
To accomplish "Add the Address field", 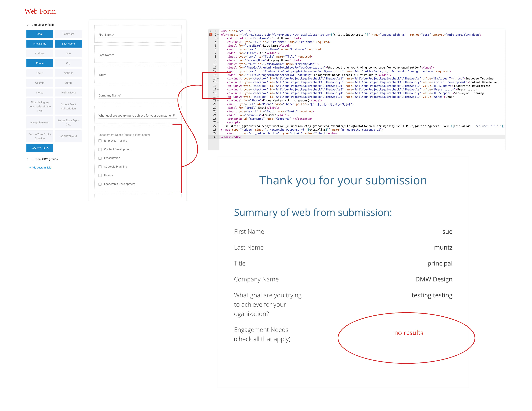I will [40, 53].
